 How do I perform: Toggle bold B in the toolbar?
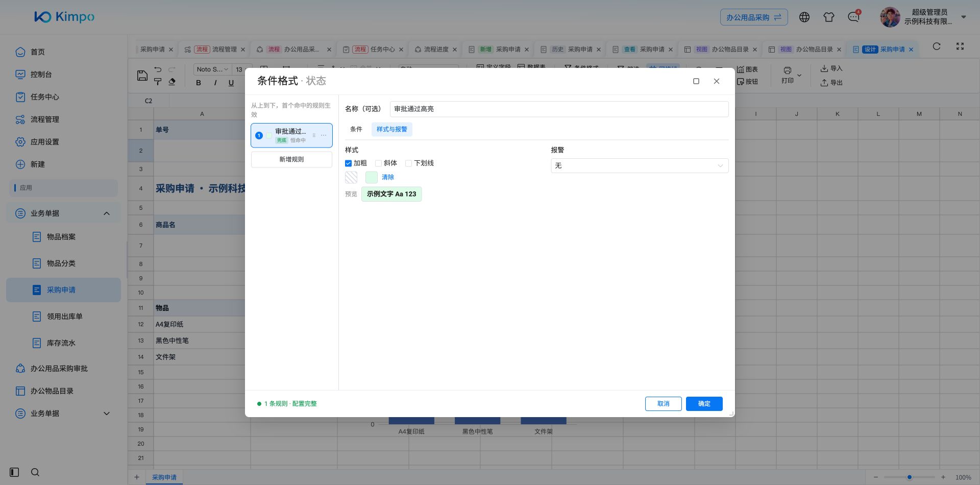pyautogui.click(x=199, y=83)
